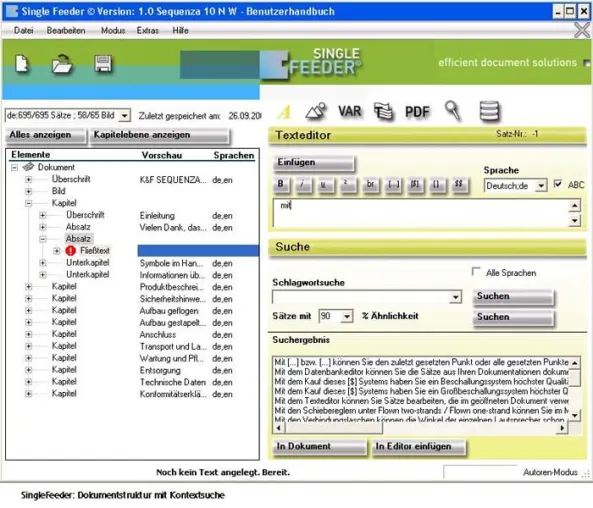Viewport: 593px width, 508px height.
Task: Click the new document icon
Action: (22, 63)
